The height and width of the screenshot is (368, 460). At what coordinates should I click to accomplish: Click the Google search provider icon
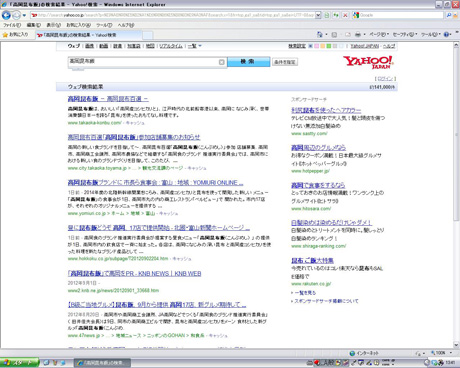(356, 15)
